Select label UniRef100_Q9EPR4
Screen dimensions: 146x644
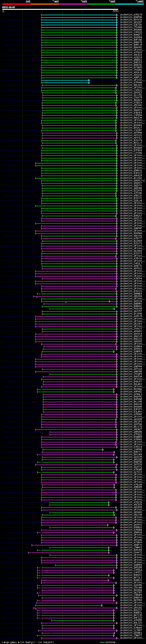coord(131,366)
